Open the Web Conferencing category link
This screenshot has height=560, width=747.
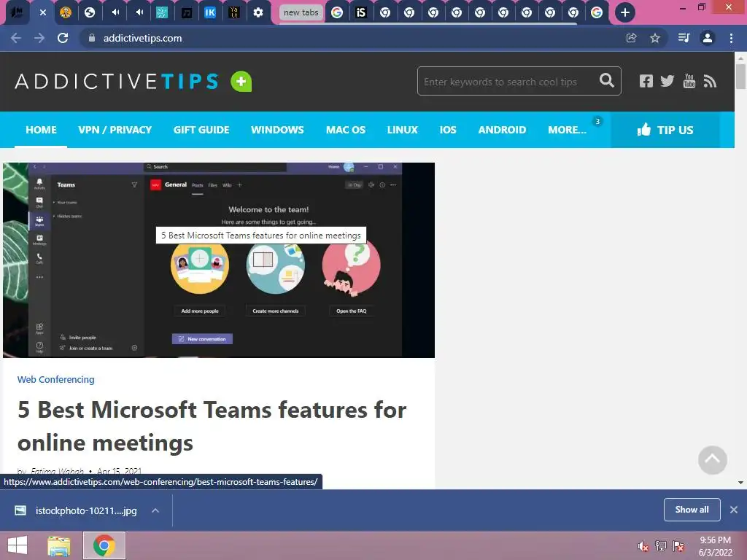[x=55, y=379]
